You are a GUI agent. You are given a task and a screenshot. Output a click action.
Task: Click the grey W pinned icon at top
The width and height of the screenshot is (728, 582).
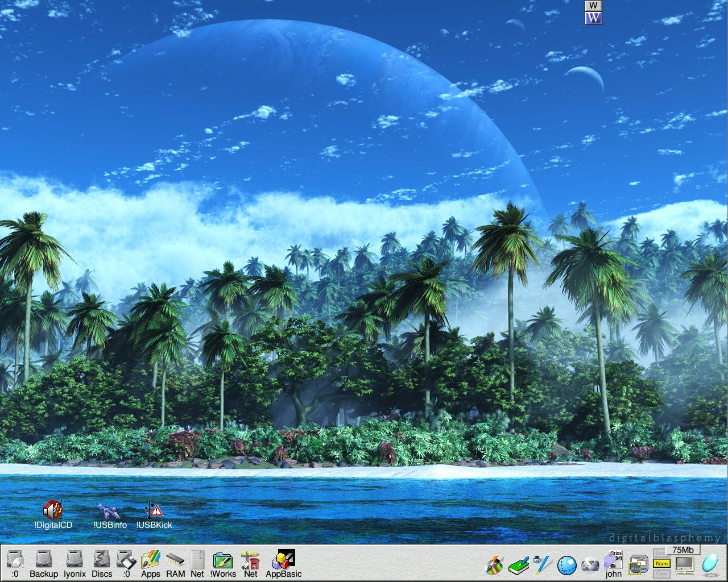[593, 5]
